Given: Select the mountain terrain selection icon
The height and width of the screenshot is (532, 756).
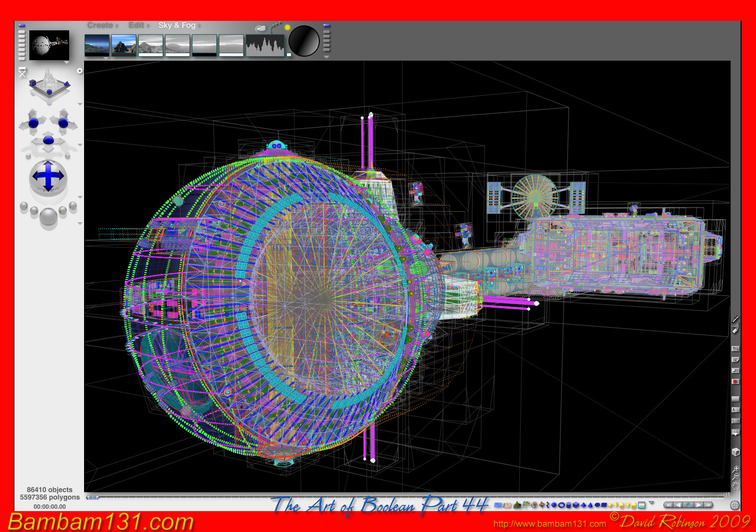Looking at the screenshot, I should pos(517,505).
